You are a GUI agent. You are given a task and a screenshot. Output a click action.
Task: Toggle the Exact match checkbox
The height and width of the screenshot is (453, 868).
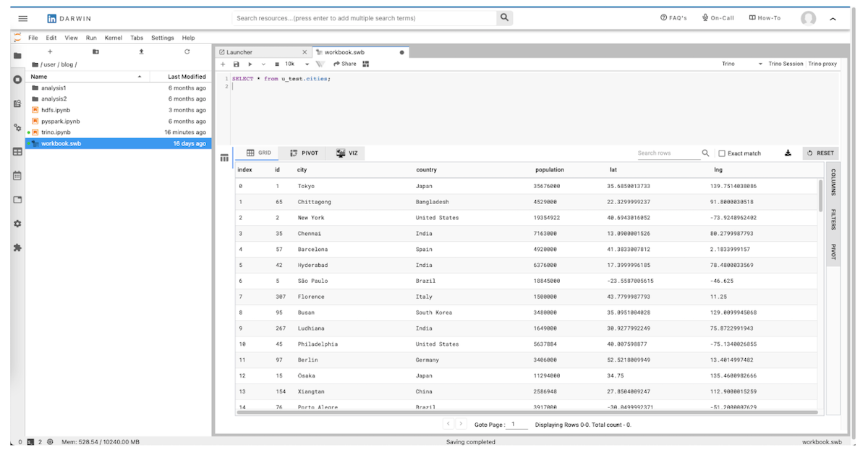[x=722, y=153]
